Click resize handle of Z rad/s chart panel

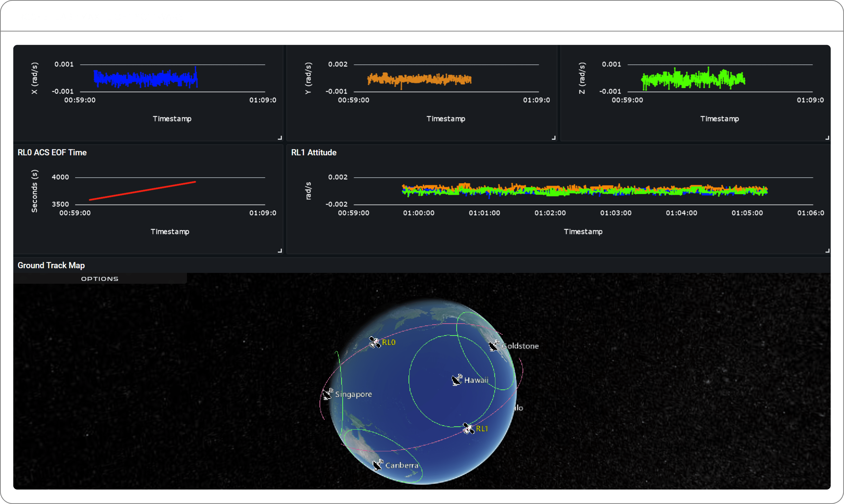click(827, 138)
